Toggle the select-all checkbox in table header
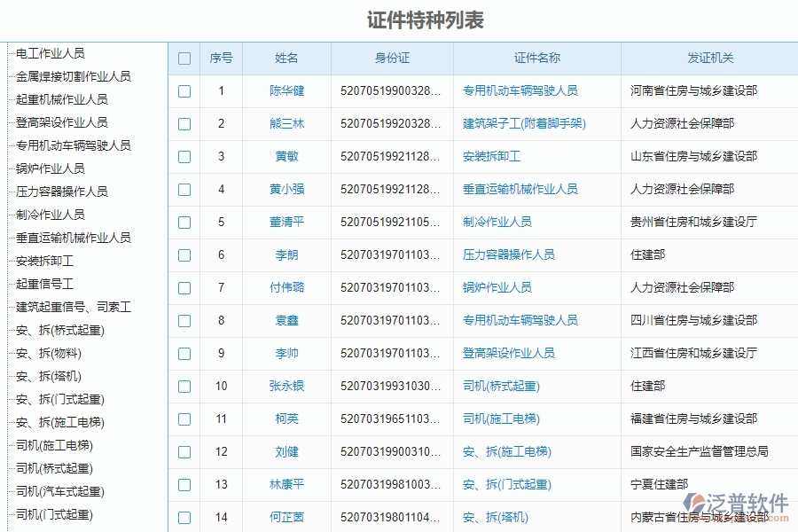This screenshot has height=532, width=798. (x=184, y=59)
